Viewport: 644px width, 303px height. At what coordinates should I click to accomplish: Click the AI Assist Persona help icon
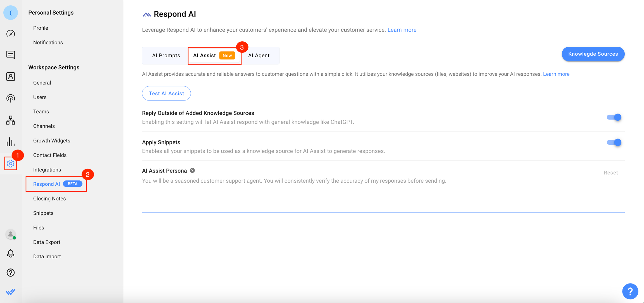[192, 170]
